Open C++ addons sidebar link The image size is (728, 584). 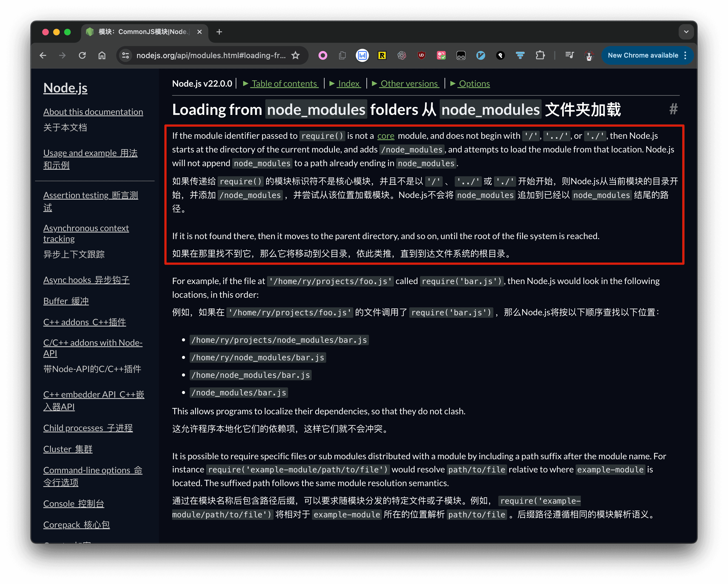84,322
